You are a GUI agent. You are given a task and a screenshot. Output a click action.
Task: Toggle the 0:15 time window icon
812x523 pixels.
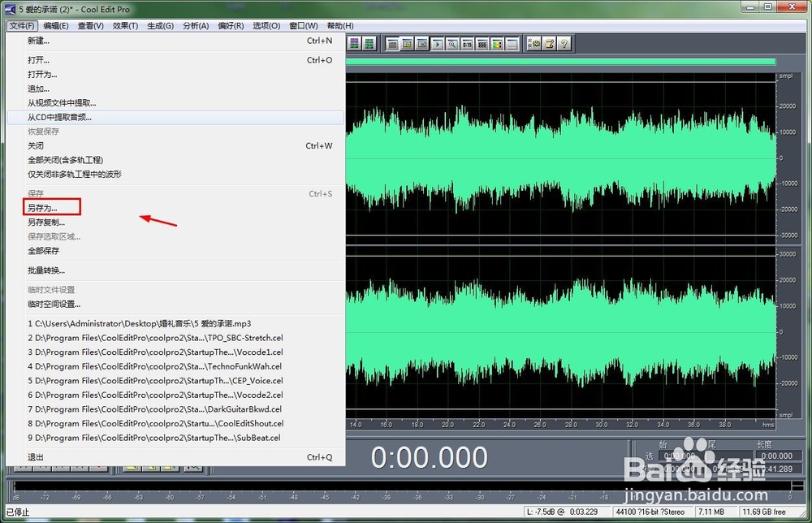(x=468, y=45)
